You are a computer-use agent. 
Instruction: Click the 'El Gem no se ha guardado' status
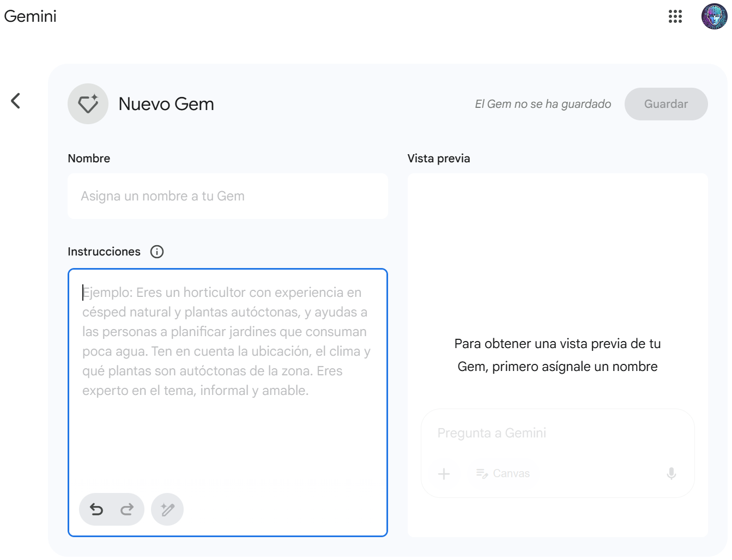543,104
